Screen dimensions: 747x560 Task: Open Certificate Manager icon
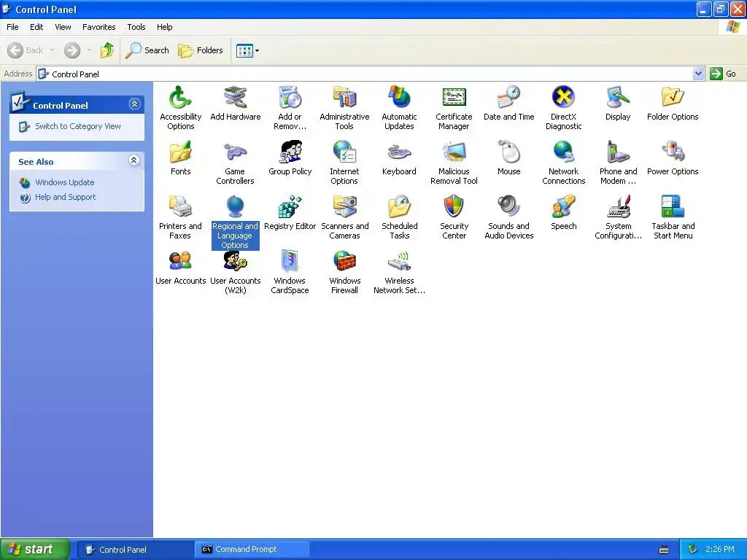(x=454, y=108)
